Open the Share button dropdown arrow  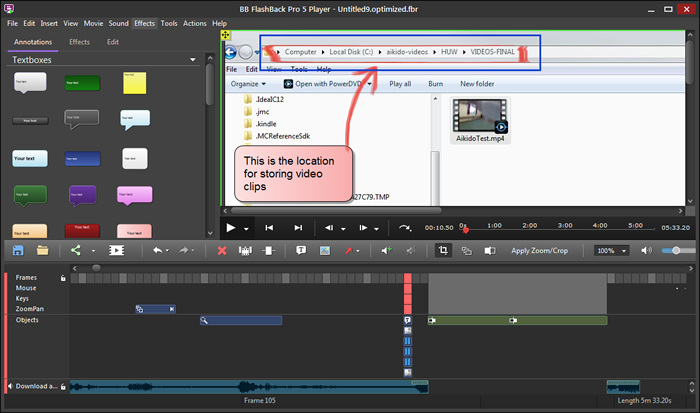(x=93, y=250)
